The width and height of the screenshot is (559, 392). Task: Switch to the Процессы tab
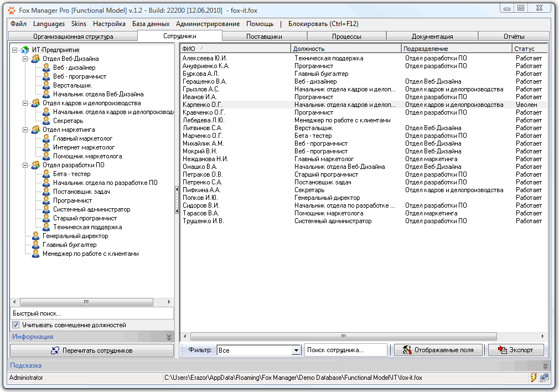pos(346,37)
